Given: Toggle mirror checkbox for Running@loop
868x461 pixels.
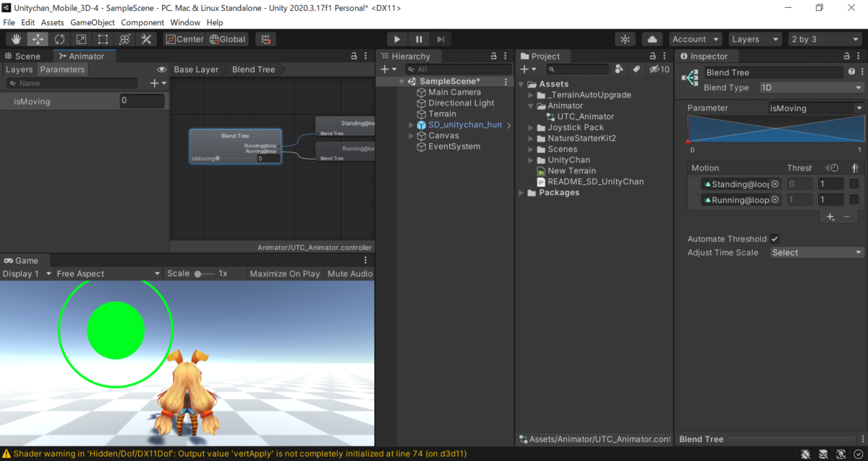Looking at the screenshot, I should pyautogui.click(x=854, y=200).
